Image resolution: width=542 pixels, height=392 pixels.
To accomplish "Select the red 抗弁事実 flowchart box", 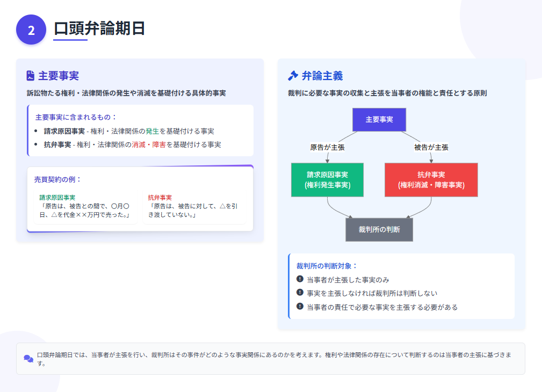I will click(431, 180).
